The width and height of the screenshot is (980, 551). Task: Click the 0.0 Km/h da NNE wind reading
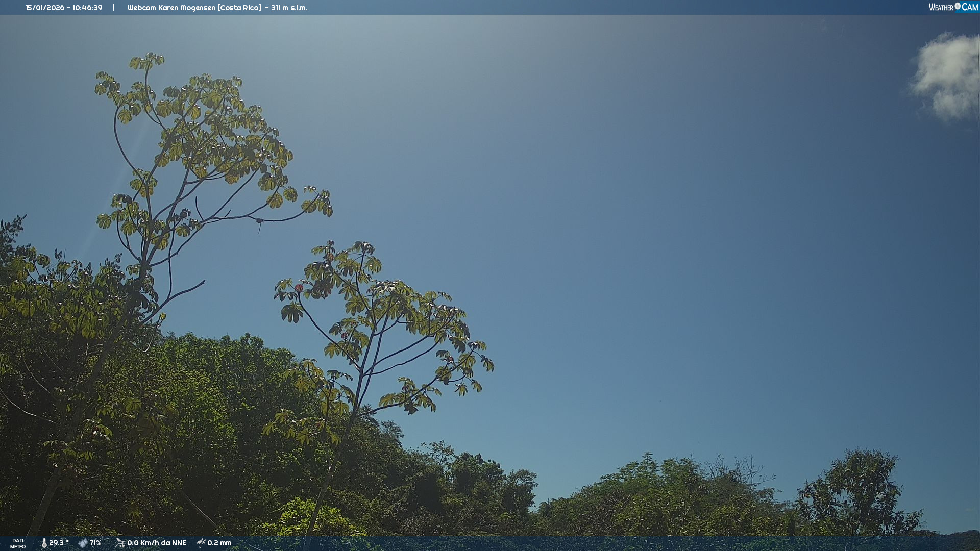(157, 543)
